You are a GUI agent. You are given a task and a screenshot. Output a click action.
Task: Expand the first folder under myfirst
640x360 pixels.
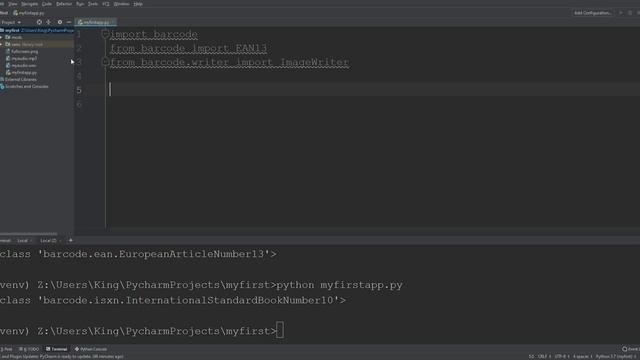coord(2,37)
